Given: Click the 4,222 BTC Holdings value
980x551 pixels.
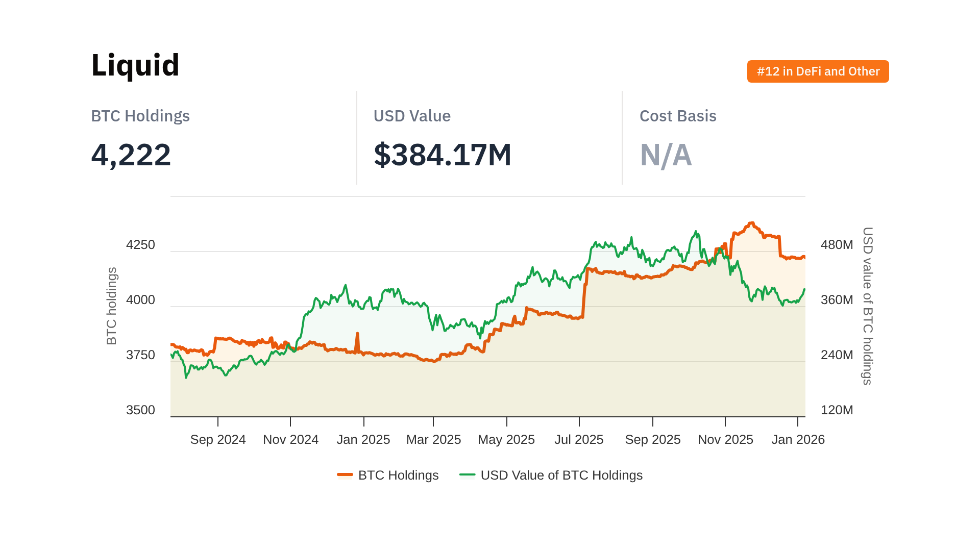Looking at the screenshot, I should 131,155.
